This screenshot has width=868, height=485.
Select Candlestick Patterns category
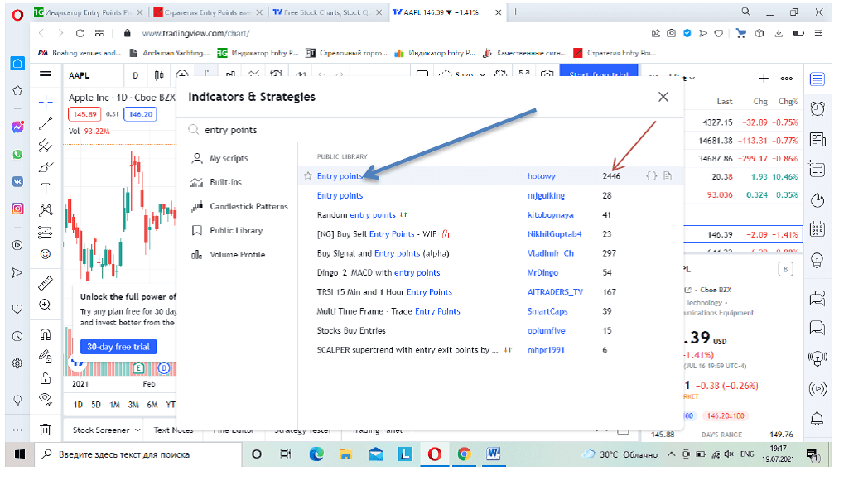[248, 206]
